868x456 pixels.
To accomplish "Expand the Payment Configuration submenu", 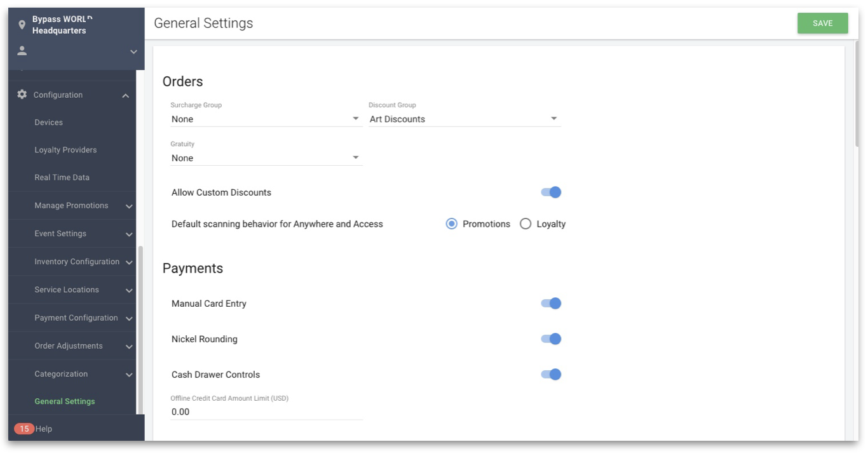I will (129, 318).
